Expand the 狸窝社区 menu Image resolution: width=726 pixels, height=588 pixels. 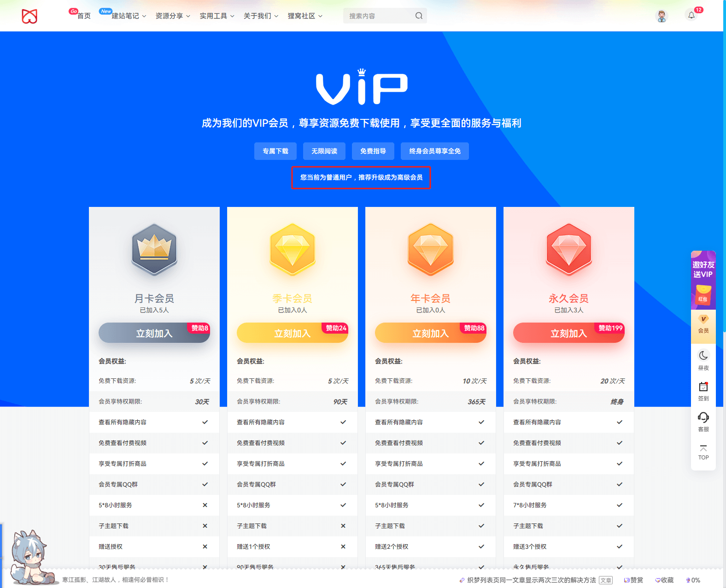pos(305,16)
